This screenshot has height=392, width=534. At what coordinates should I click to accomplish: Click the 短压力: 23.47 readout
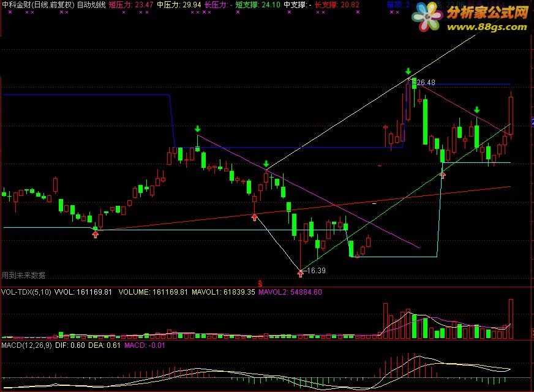pos(131,5)
